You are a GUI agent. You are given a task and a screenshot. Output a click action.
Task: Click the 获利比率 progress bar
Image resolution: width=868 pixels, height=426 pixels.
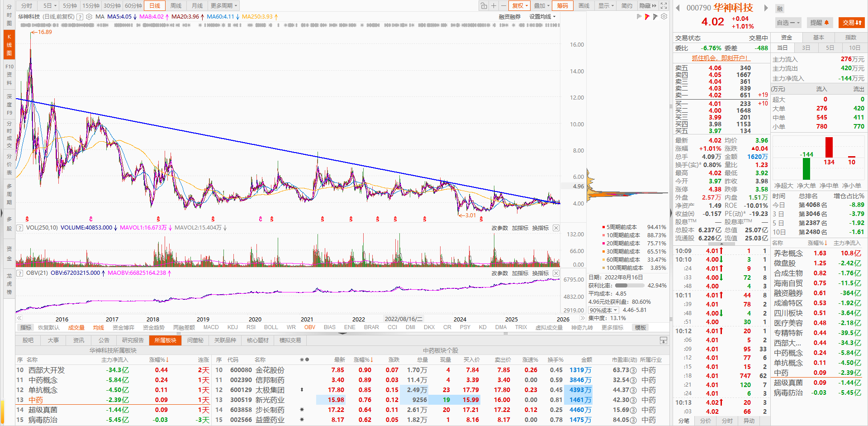630,286
